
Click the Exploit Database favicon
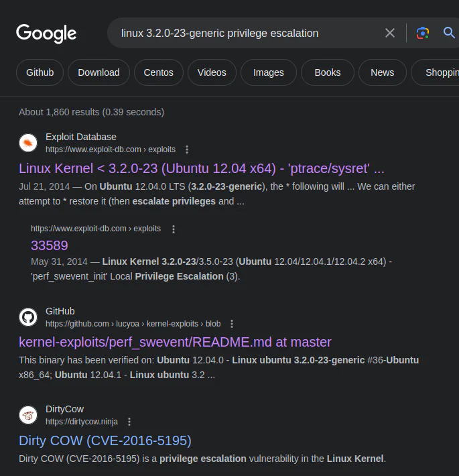point(28,143)
